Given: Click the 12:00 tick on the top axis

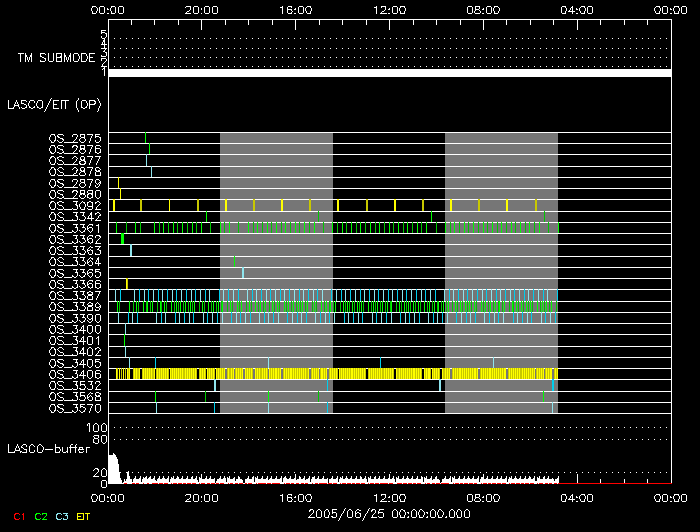Looking at the screenshot, I should pyautogui.click(x=388, y=10).
